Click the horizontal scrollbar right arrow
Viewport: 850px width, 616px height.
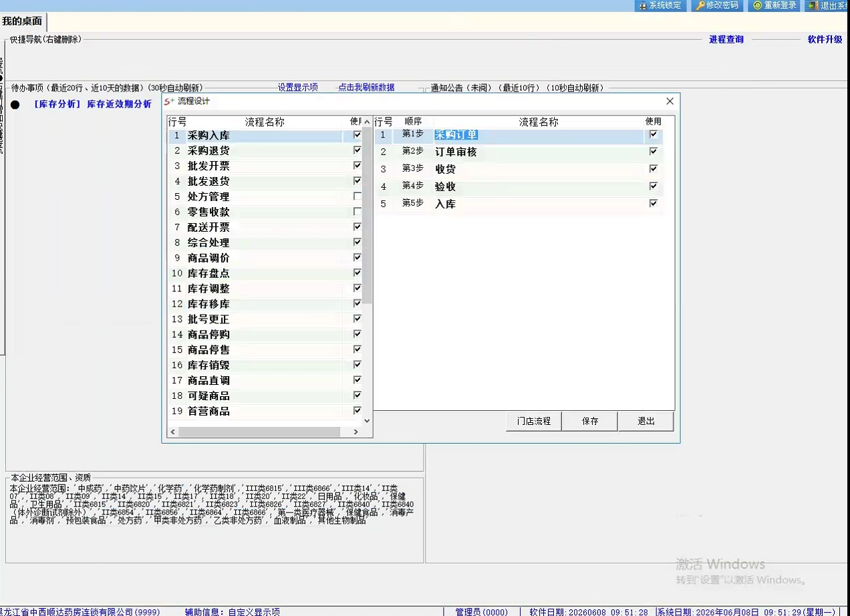[356, 432]
